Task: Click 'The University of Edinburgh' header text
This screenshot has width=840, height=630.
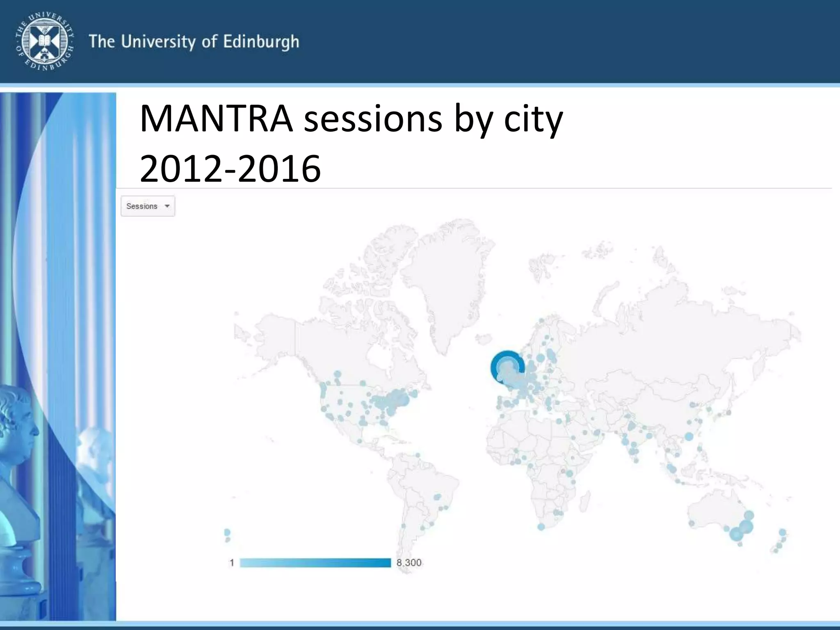Action: 194,42
